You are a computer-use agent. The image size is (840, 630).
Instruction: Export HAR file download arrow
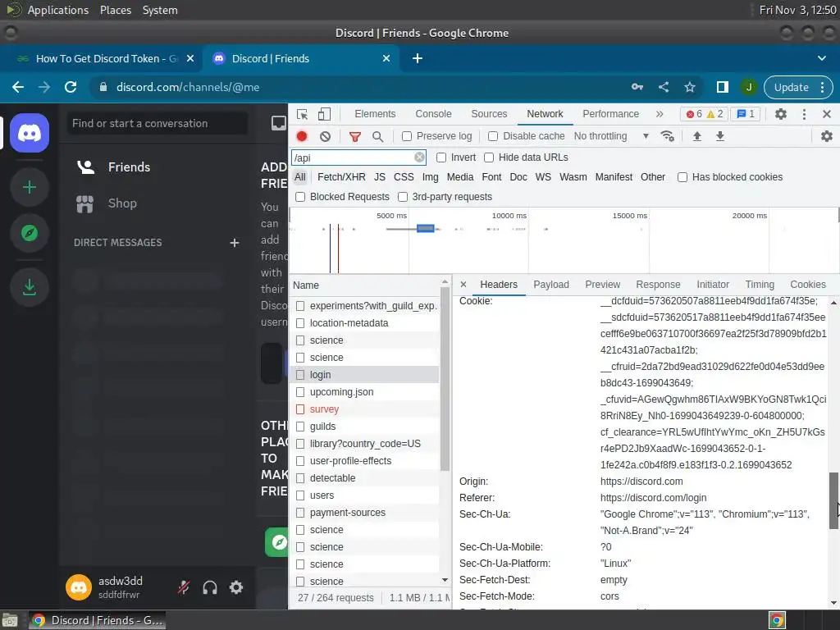(720, 136)
